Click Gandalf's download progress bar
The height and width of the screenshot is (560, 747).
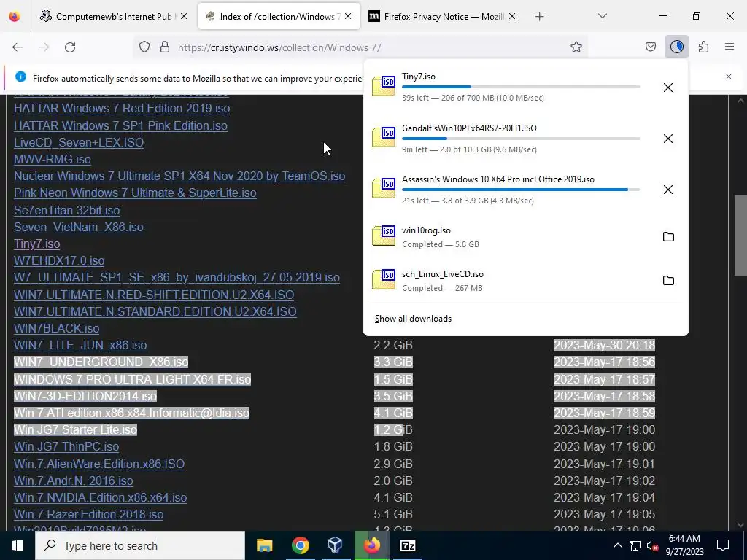point(521,139)
